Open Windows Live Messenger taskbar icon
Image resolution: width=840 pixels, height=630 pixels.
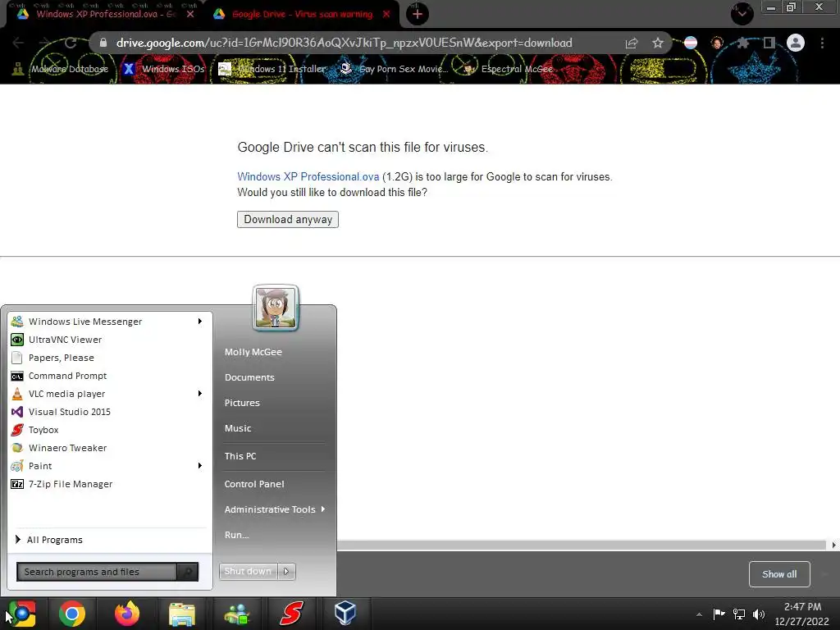click(237, 614)
